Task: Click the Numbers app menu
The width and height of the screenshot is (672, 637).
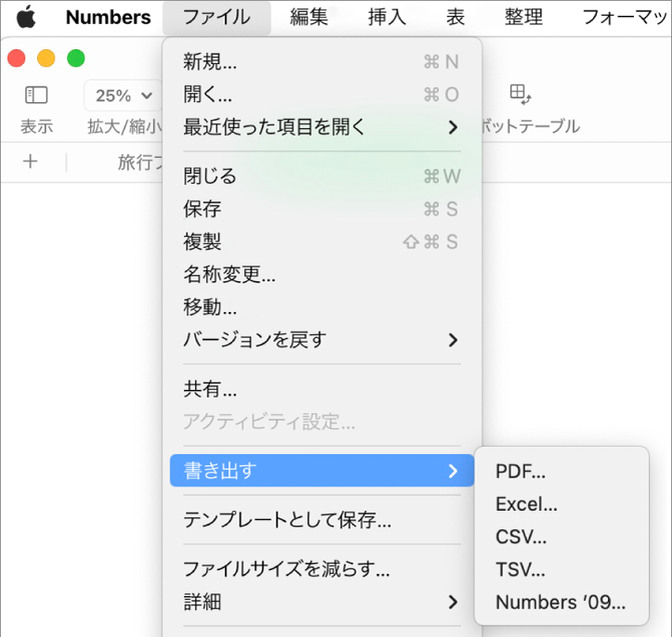Action: [108, 18]
